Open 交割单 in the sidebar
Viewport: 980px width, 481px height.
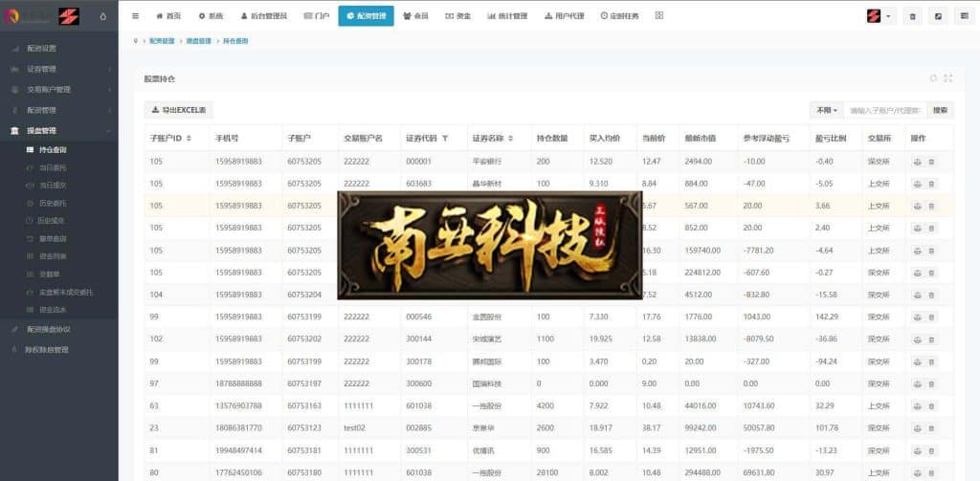(x=49, y=274)
